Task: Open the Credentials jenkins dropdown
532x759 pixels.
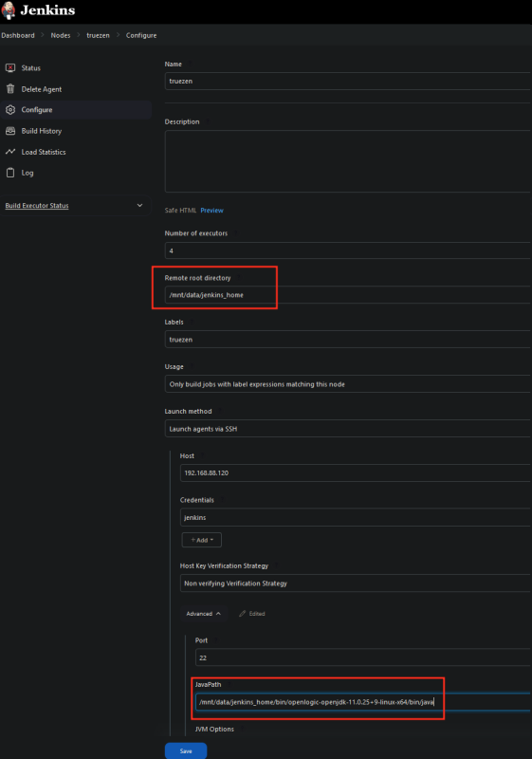Action: tap(356, 517)
